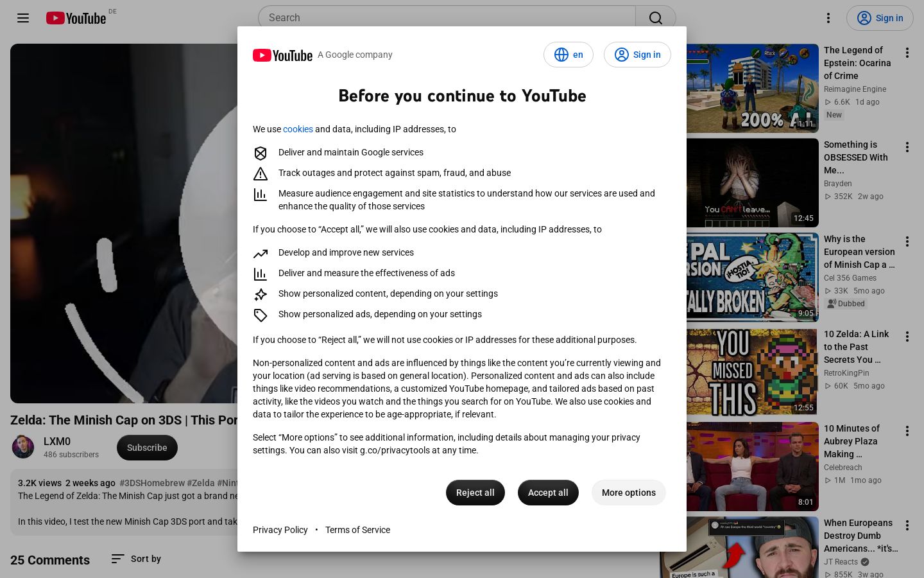This screenshot has width=924, height=578.
Task: Open menu for 10 Zelda Link to the Past video
Action: [907, 337]
